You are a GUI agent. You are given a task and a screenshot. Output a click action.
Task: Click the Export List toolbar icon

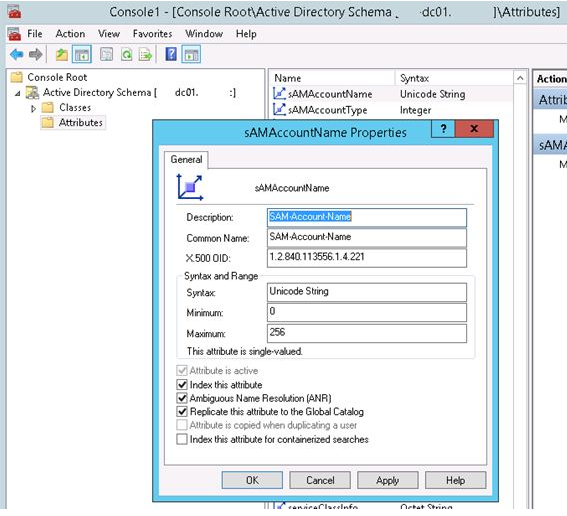(x=145, y=55)
